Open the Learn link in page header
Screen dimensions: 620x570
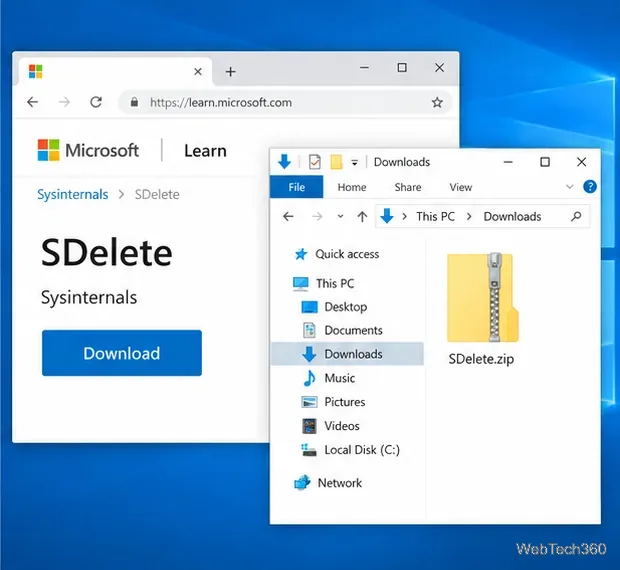coord(205,151)
